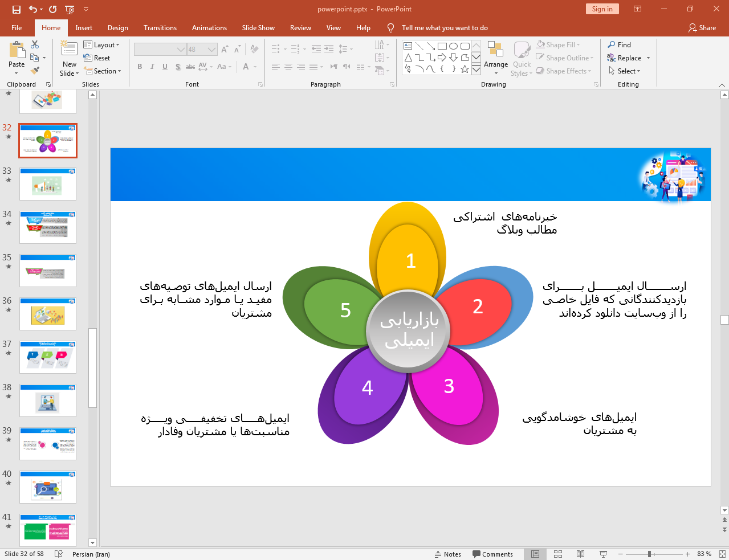Click the Sign in button
Viewport: 729px width, 560px height.
602,9
